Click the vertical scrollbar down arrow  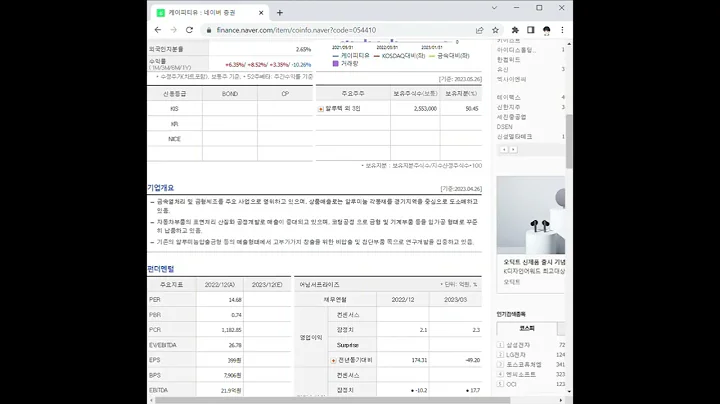tap(569, 392)
